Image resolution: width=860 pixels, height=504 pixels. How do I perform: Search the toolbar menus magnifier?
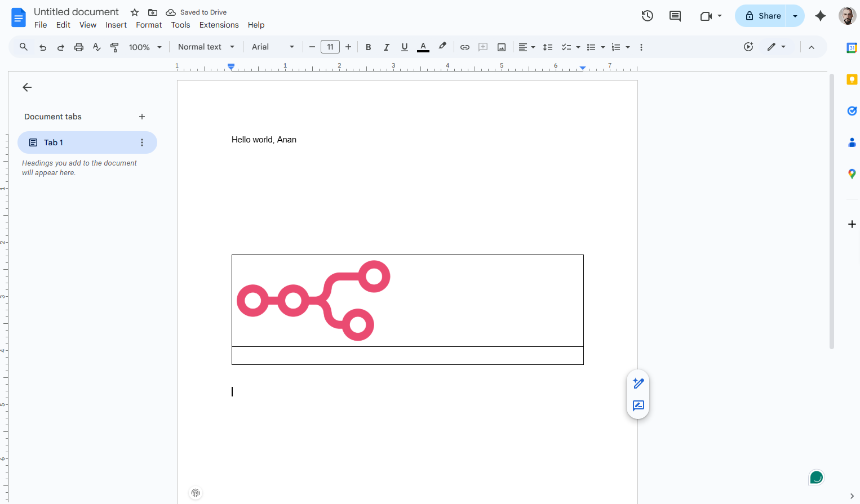tap(24, 47)
